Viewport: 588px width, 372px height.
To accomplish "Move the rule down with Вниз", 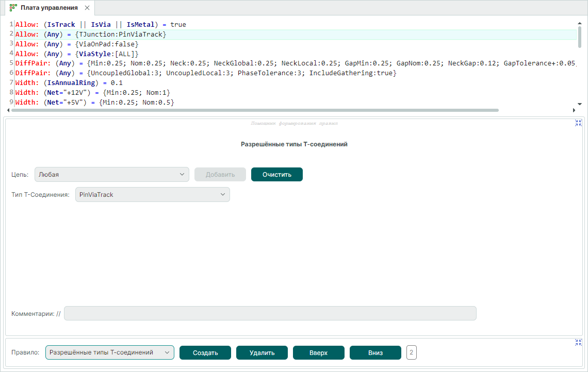I will click(375, 352).
